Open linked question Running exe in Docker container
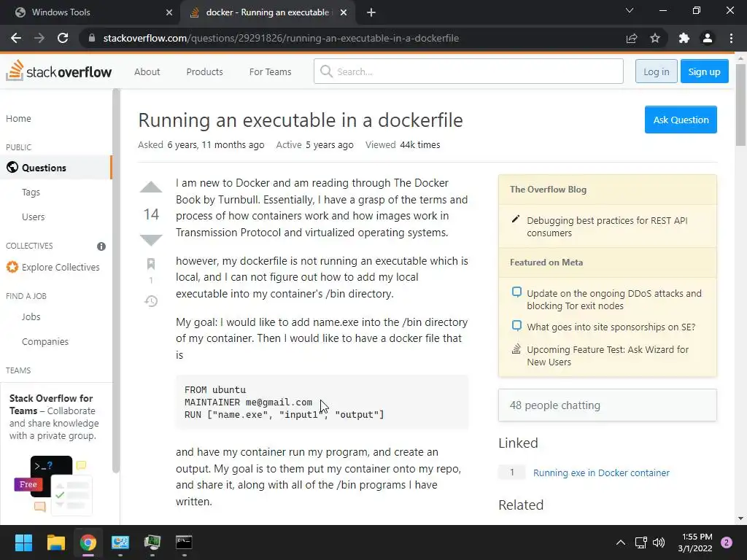This screenshot has height=560, width=747. (x=601, y=472)
